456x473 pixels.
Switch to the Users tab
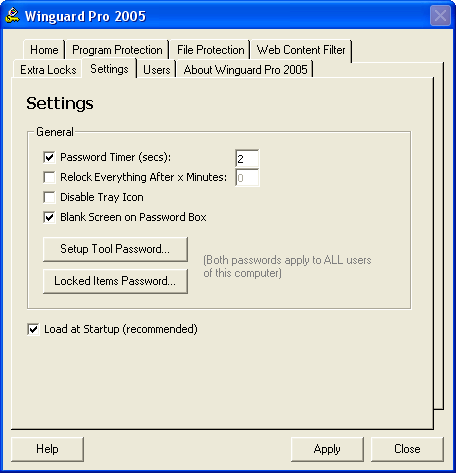pyautogui.click(x=157, y=70)
